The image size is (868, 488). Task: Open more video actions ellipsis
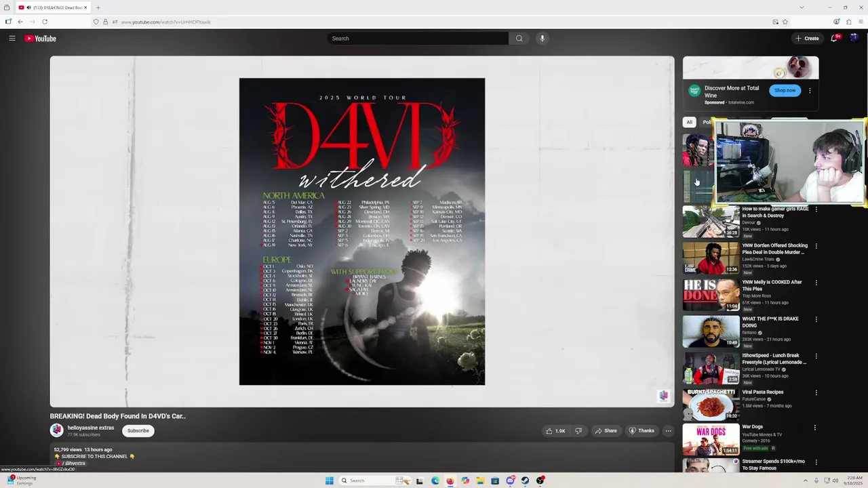(668, 430)
